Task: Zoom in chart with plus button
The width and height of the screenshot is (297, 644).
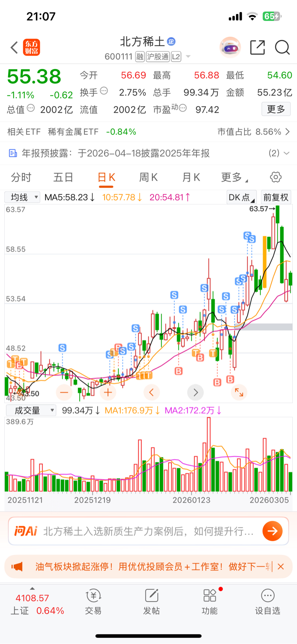Action: pos(108,393)
